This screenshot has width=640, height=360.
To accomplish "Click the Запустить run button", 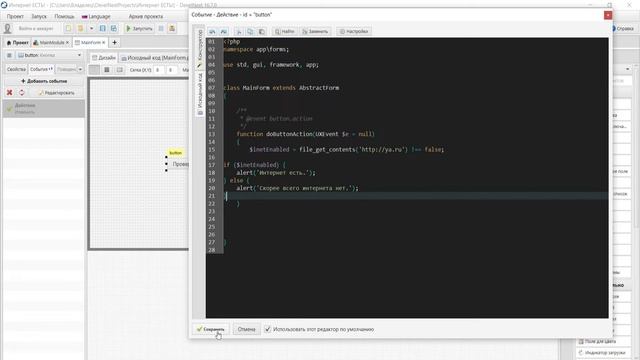I will point(139,29).
